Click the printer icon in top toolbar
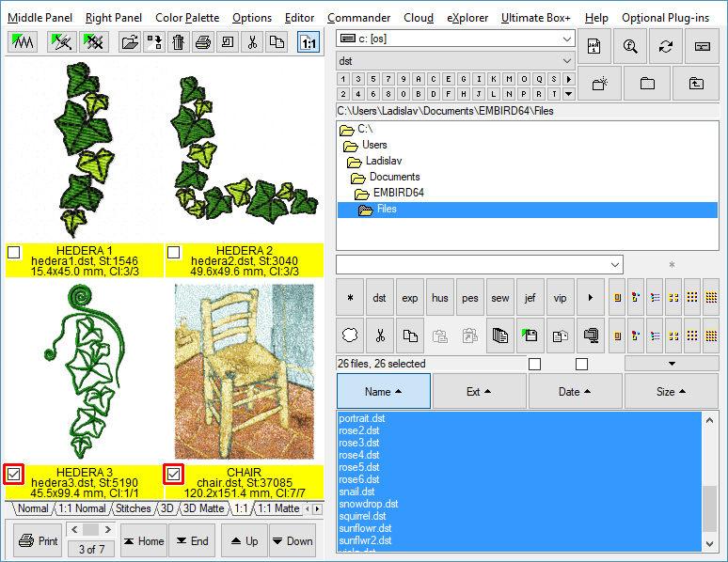Image resolution: width=728 pixels, height=562 pixels. [203, 42]
